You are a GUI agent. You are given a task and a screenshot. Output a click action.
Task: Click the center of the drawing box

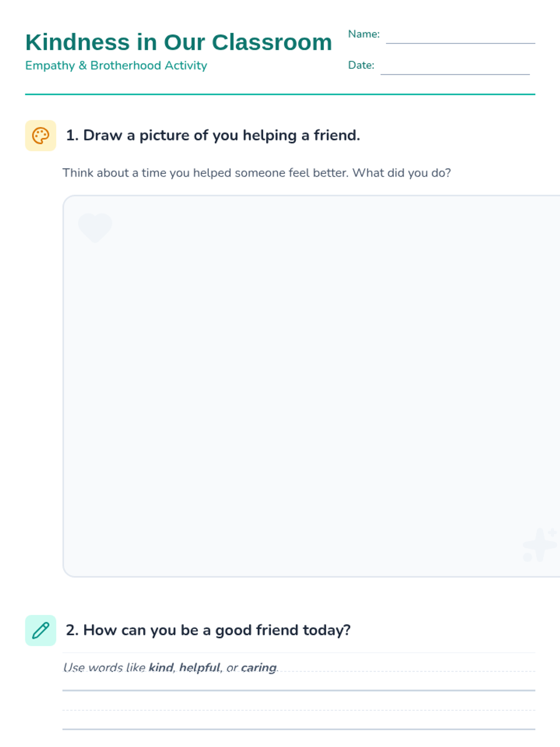tap(312, 386)
